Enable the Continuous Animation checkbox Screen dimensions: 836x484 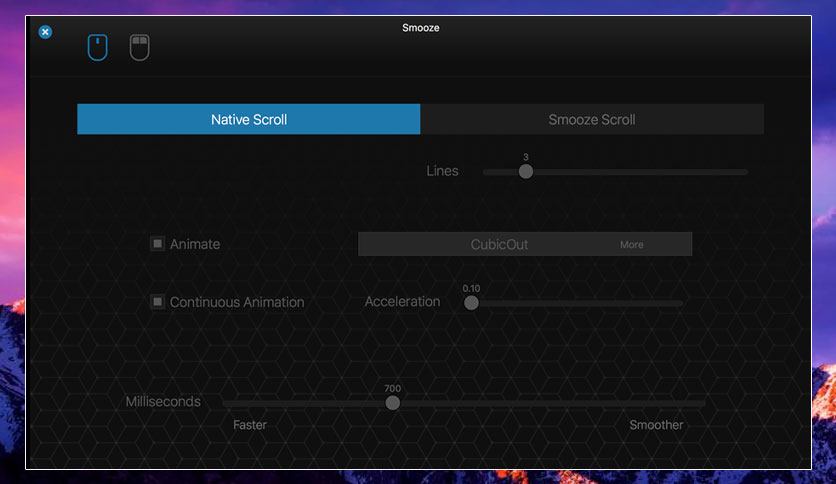157,302
